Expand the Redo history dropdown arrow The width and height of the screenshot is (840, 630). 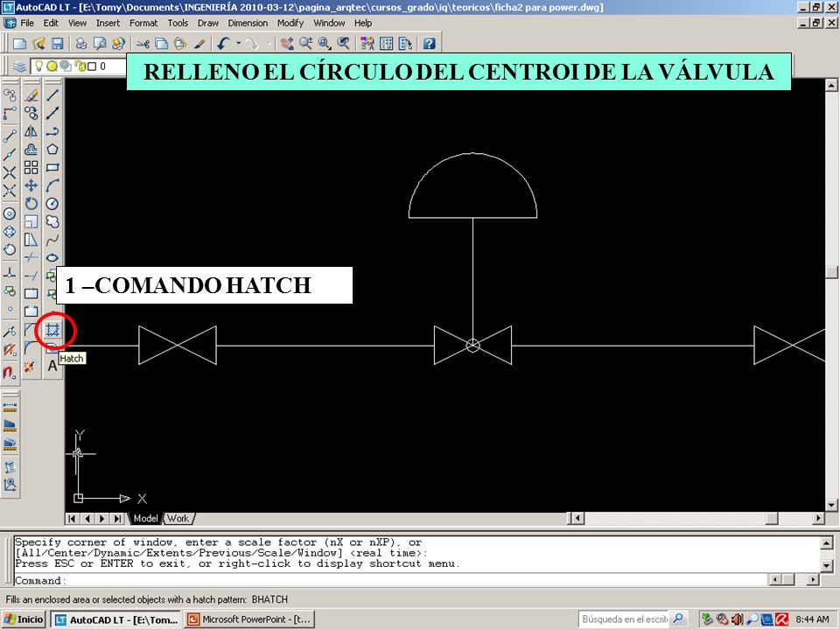click(x=269, y=44)
